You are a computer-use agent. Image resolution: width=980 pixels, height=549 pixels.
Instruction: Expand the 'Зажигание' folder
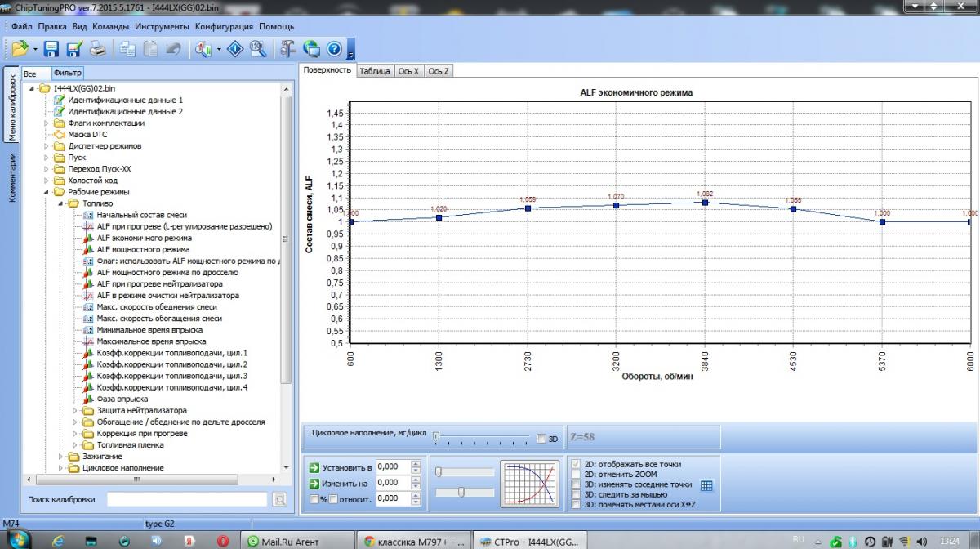60,457
